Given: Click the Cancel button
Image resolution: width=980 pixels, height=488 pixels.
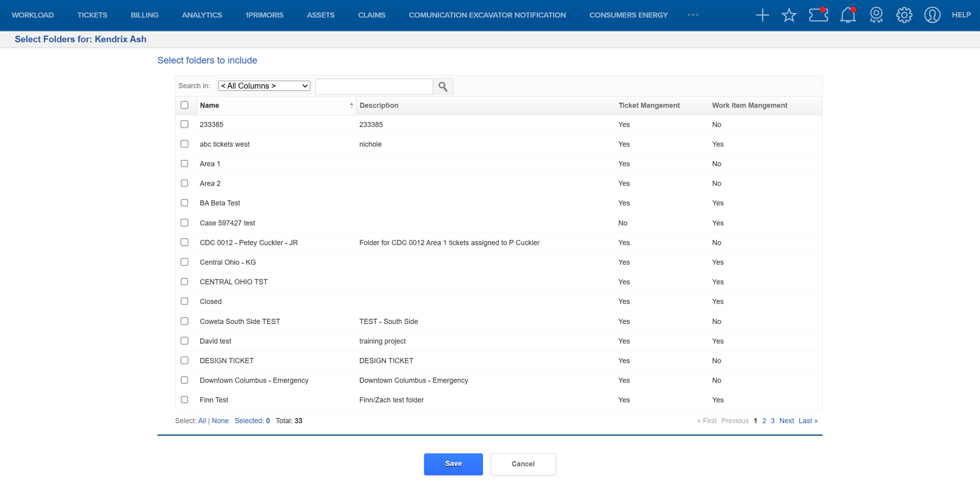Looking at the screenshot, I should [523, 464].
